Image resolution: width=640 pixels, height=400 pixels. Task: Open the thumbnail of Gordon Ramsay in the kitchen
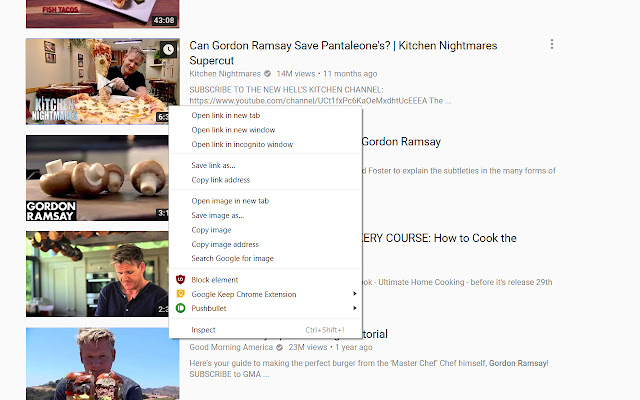tap(97, 274)
